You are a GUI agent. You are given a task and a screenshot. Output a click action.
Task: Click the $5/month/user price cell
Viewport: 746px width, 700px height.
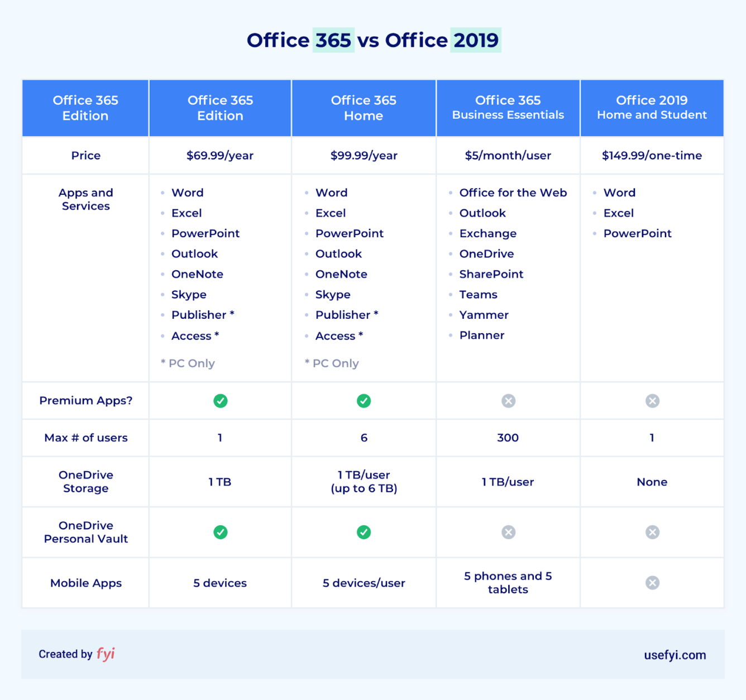click(508, 156)
